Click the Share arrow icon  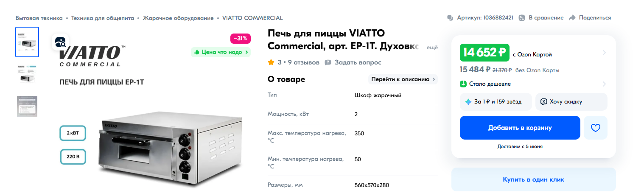pos(572,18)
